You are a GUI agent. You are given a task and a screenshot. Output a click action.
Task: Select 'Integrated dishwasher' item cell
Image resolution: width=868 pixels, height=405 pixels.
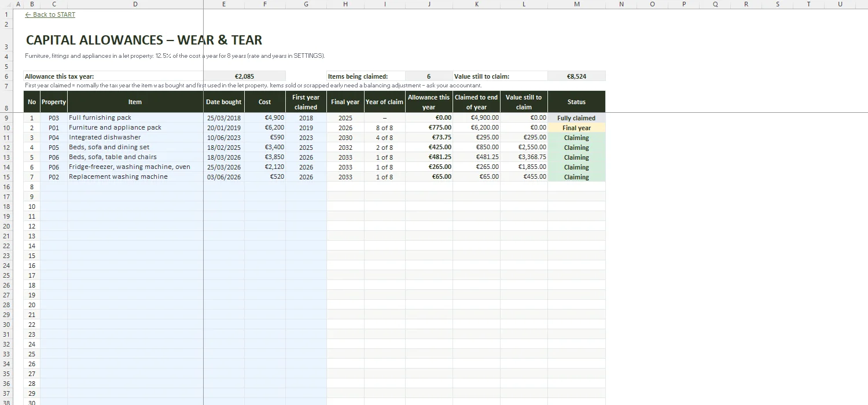click(135, 138)
